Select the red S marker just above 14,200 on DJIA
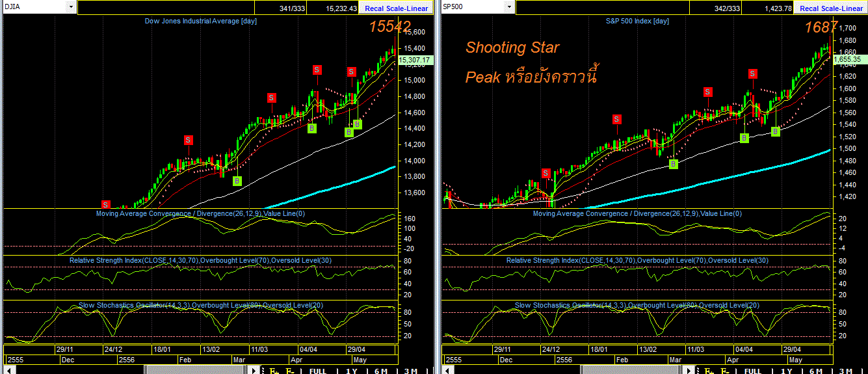The image size is (868, 374). 188,139
